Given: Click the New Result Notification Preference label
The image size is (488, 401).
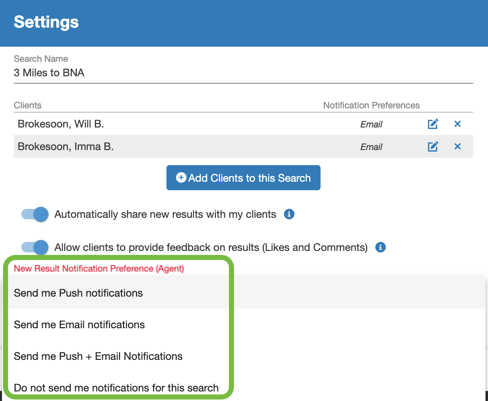Looking at the screenshot, I should [99, 269].
